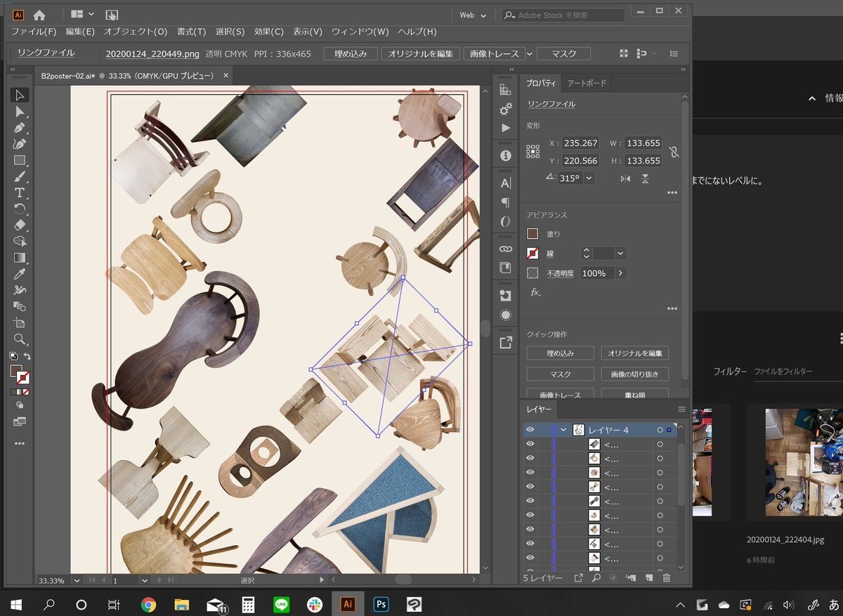This screenshot has width=843, height=616.
Task: Open the オブジェクト(O) menu
Action: (x=135, y=32)
